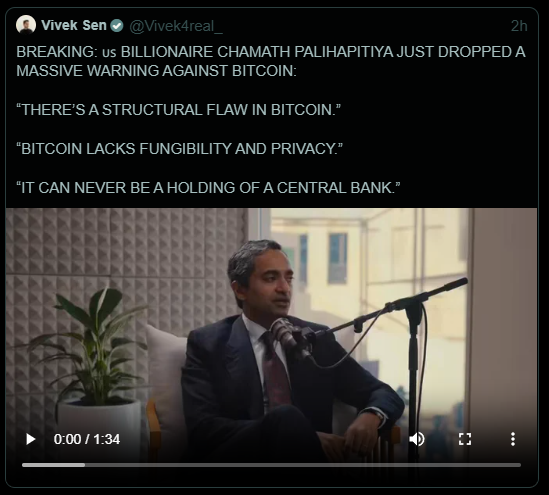The image size is (549, 495).
Task: Enter fullscreen mode for the video
Action: [465, 439]
